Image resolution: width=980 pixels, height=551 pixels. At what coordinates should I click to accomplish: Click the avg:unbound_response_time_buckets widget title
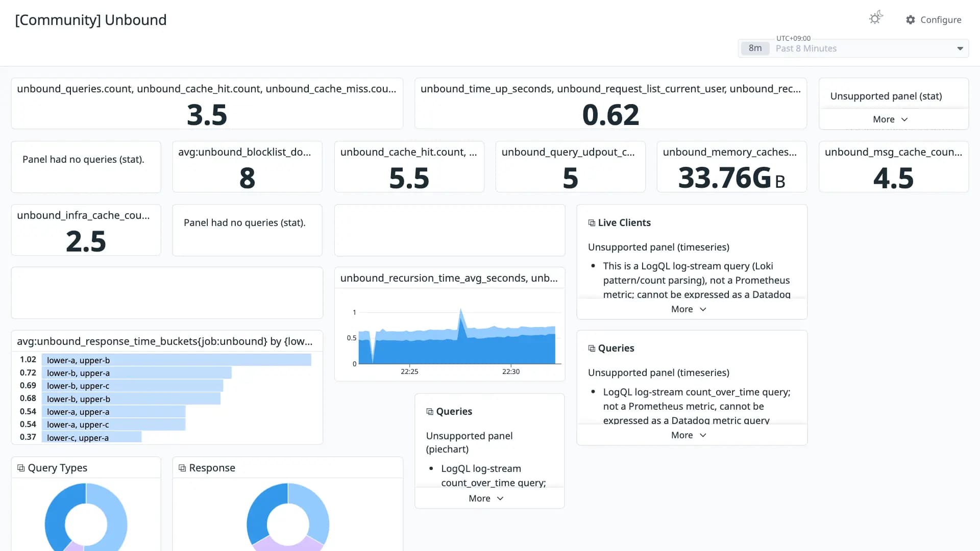(x=164, y=341)
